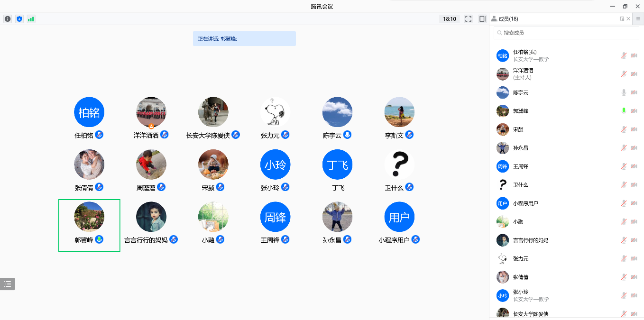Select 郭冀峰's highlighted speaker tile
This screenshot has height=320, width=644.
coord(89,225)
